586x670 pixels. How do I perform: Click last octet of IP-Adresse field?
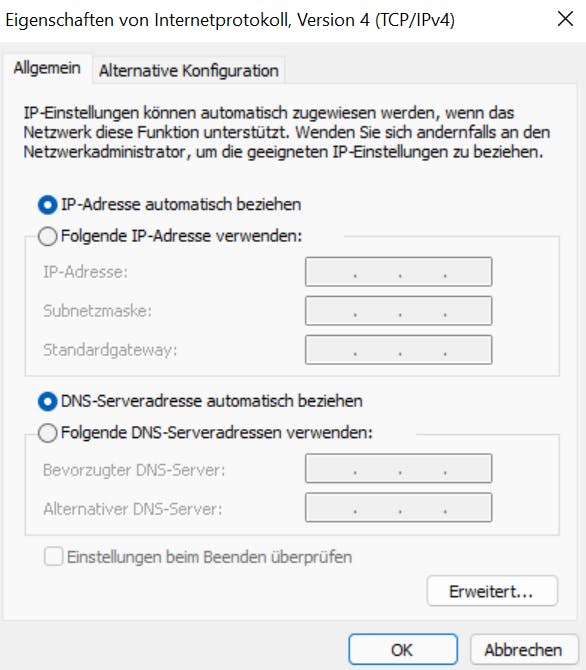coord(468,272)
